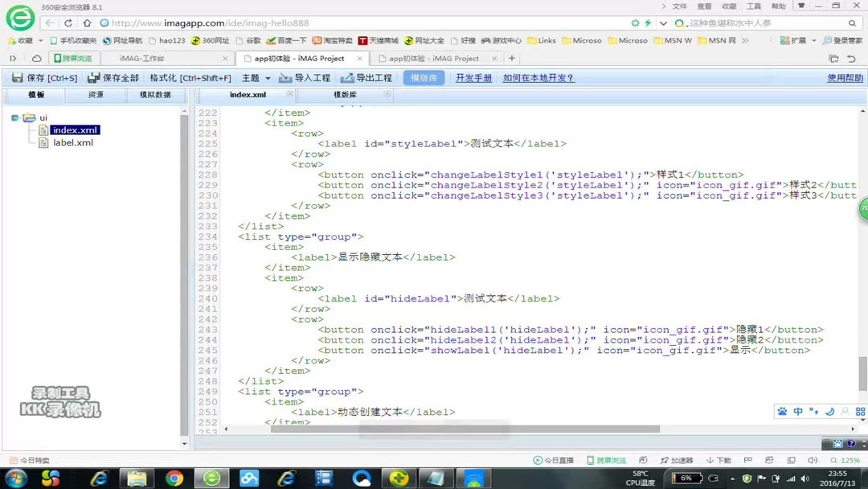
Task: Select the 主题 (Theme) toolbar icon
Action: [252, 77]
